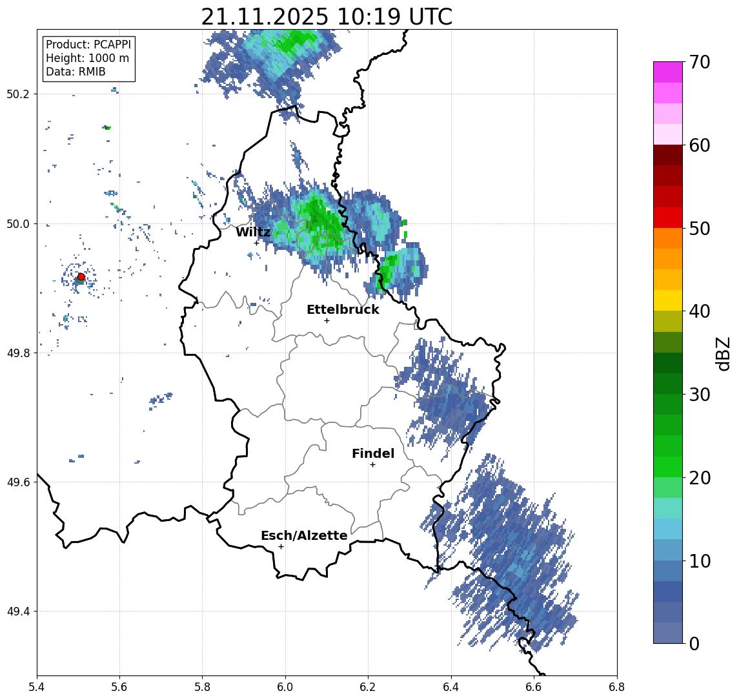Click the longitude label 5.8
Screen dimensions: 739x700
(x=203, y=687)
